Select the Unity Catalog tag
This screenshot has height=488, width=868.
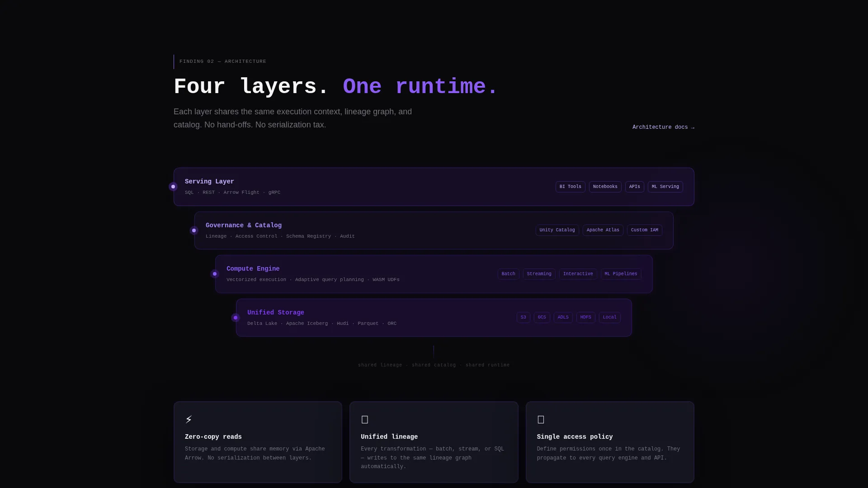pyautogui.click(x=557, y=230)
